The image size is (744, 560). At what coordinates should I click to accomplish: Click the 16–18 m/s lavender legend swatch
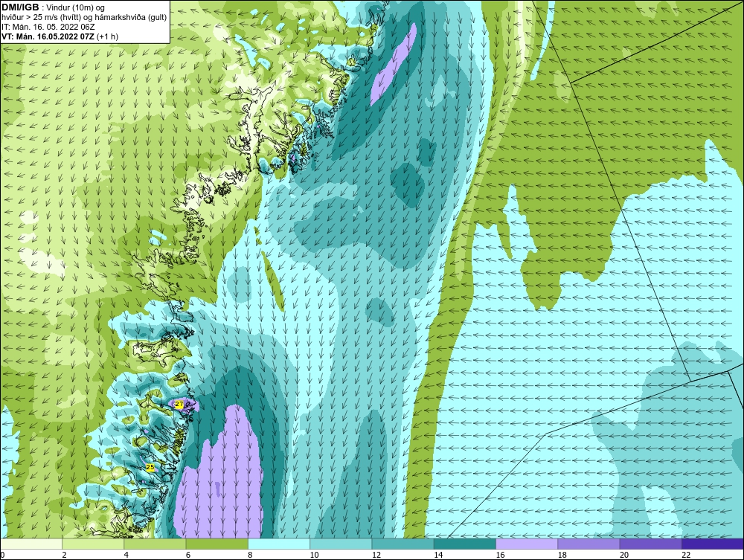tap(527, 544)
